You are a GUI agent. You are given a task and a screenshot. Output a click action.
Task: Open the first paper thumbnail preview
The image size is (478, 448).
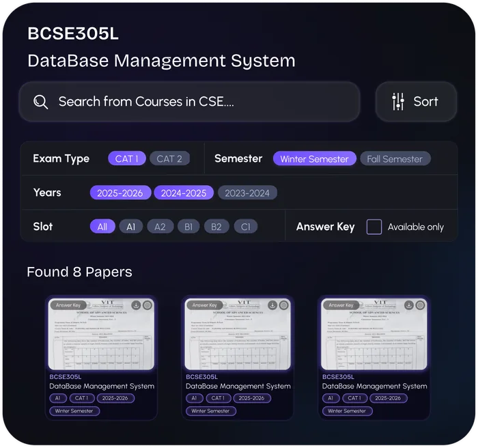tap(101, 334)
